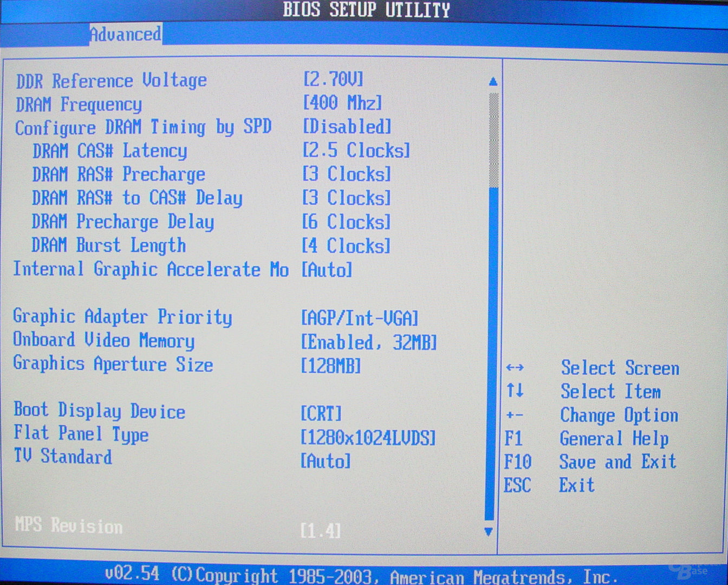Select the Advanced tab

(125, 35)
